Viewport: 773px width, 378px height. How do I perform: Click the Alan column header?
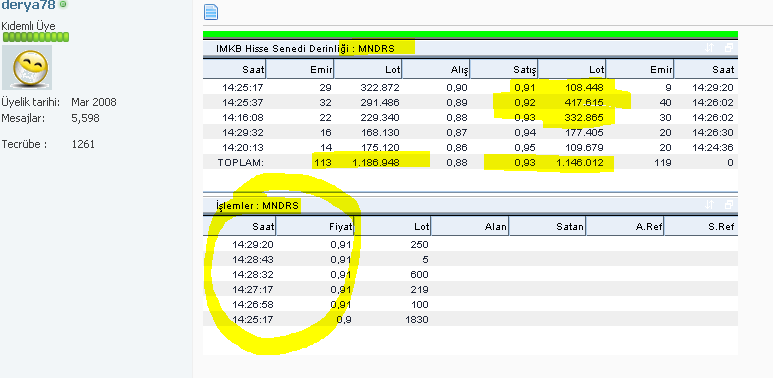470,227
